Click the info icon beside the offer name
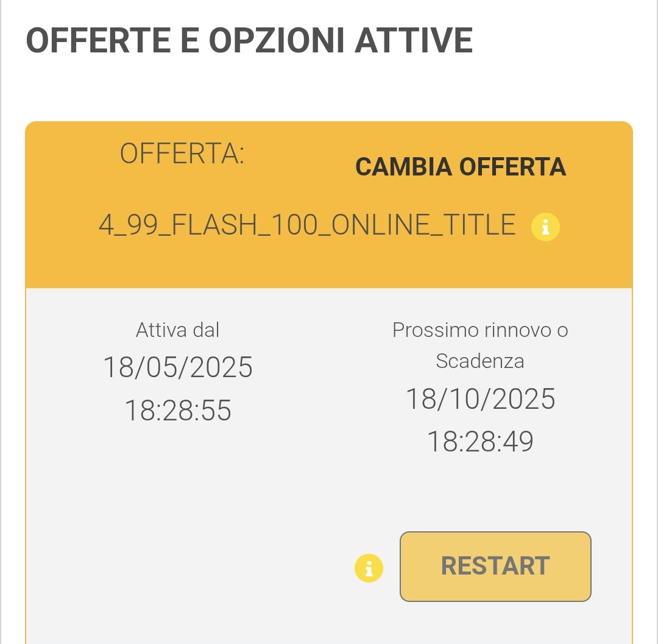 [545, 228]
